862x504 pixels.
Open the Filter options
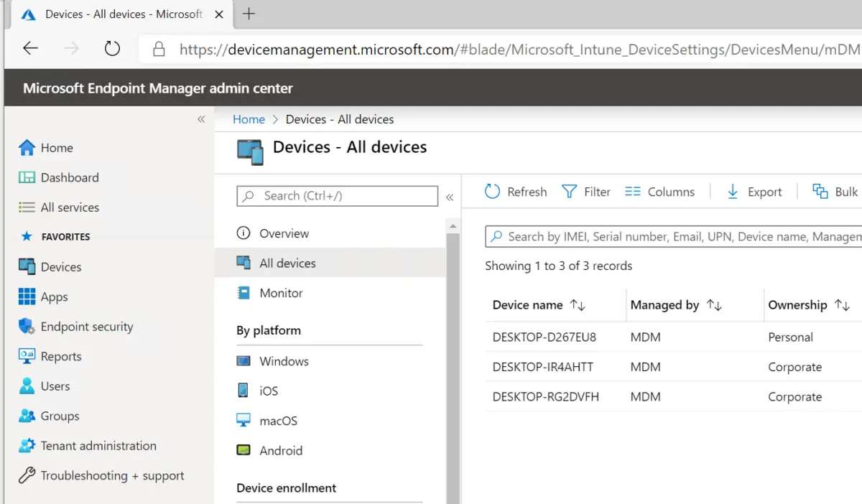586,191
